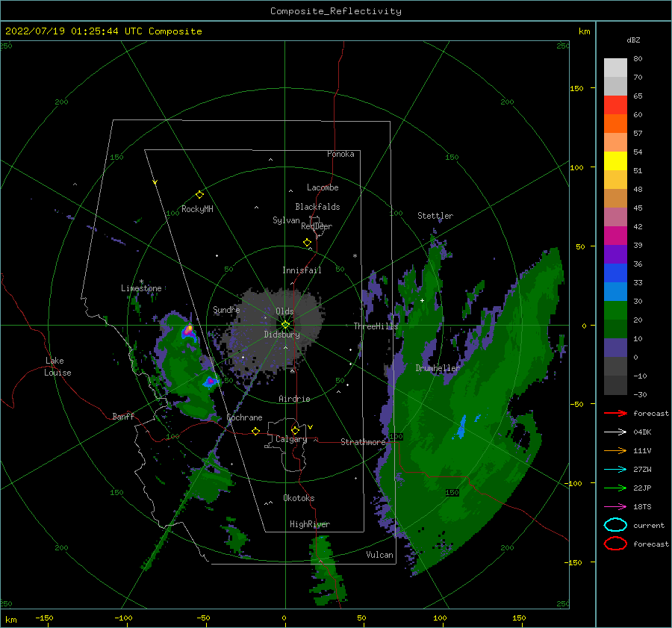
Task: Click the blue echo patch south of Drumheller
Action: pos(461,426)
